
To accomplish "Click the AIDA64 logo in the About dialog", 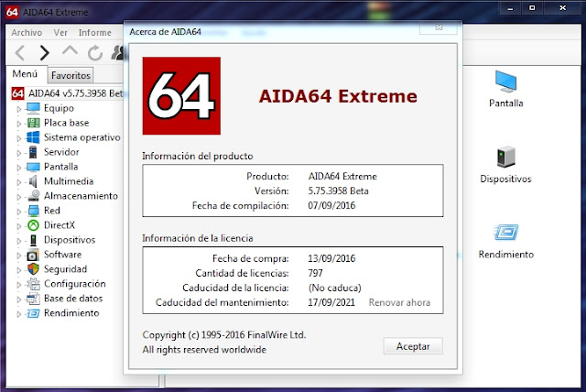I will [181, 95].
